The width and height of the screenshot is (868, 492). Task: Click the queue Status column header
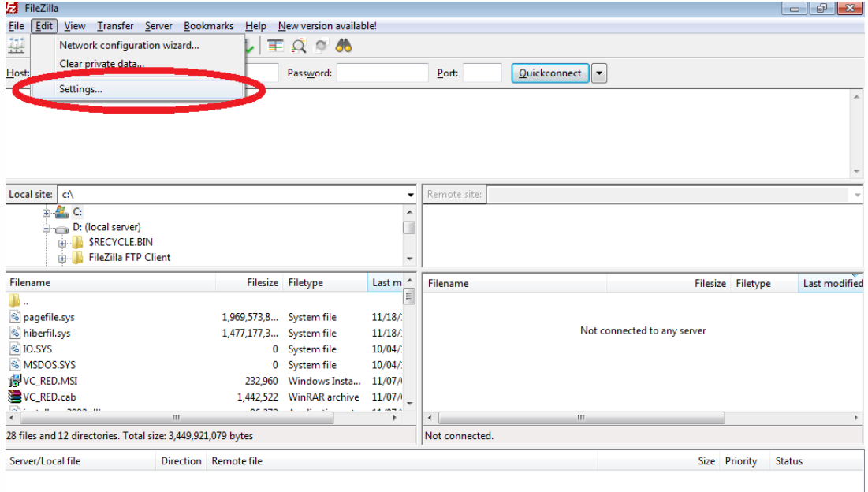817,461
